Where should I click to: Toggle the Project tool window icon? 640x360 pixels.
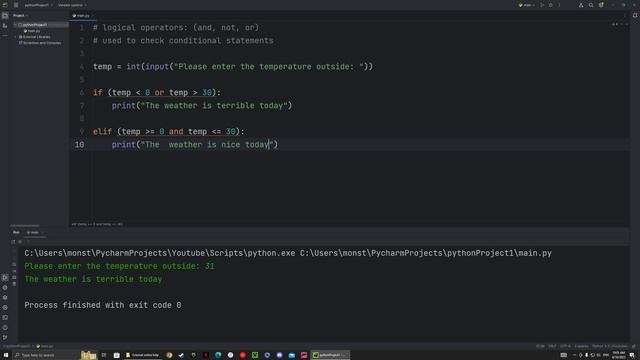click(x=5, y=16)
